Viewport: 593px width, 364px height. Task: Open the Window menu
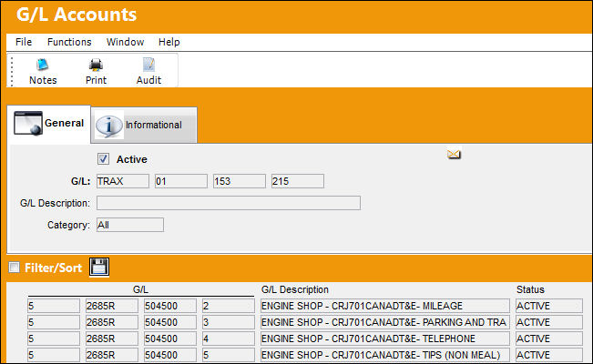point(125,42)
